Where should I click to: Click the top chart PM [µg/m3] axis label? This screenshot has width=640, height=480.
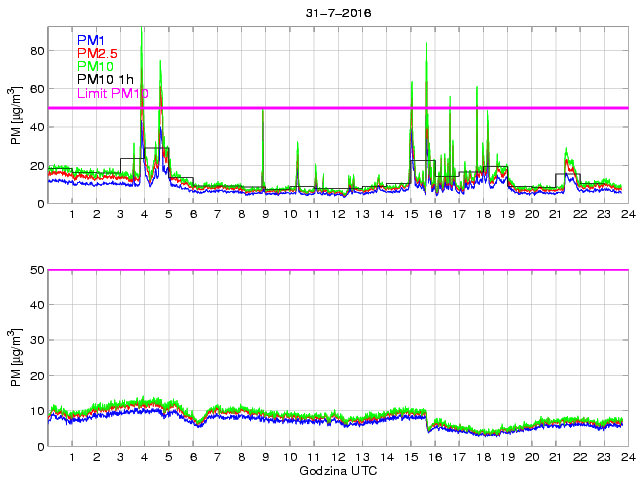tap(15, 116)
